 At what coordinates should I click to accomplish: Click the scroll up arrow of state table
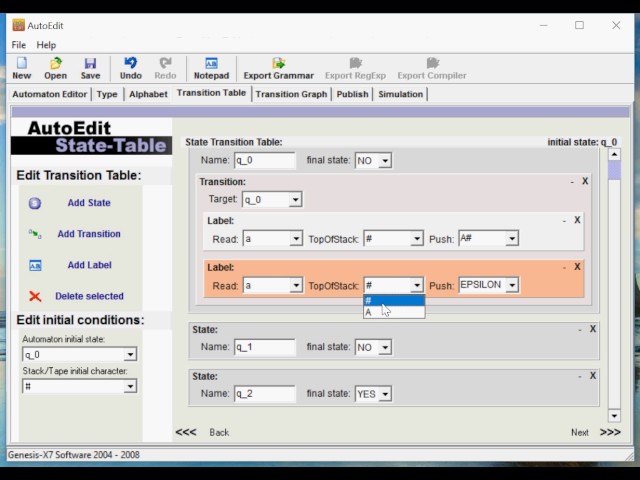pos(614,155)
